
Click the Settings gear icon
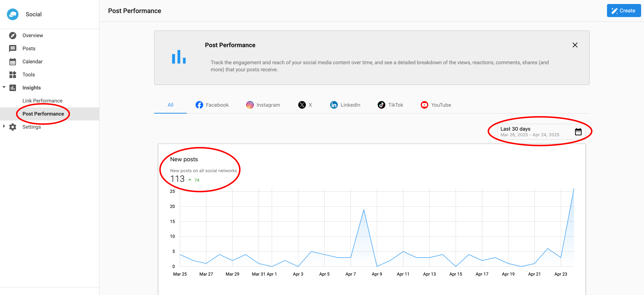coord(13,127)
